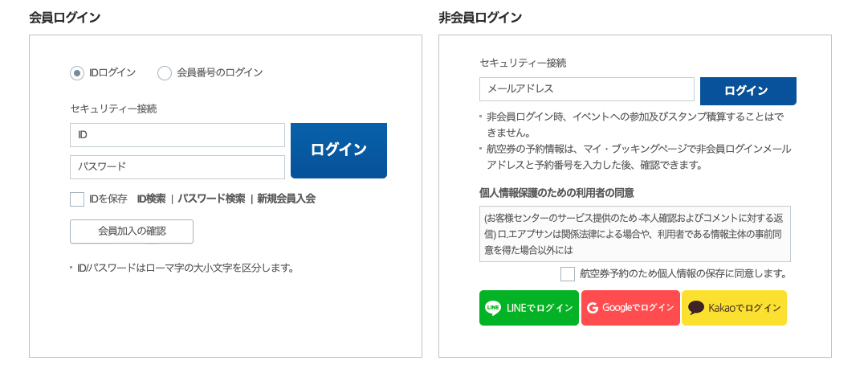
Task: Select the IDログイン radio button
Action: coord(77,73)
